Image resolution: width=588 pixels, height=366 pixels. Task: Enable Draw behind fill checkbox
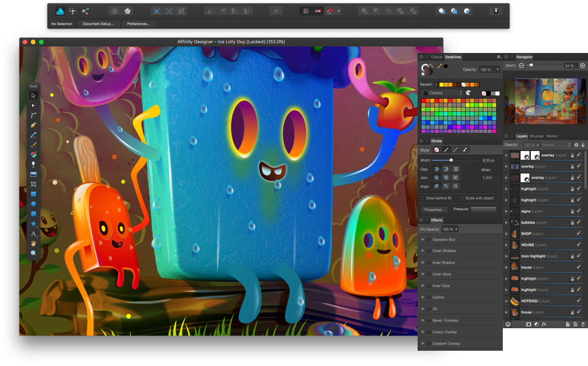(x=423, y=198)
